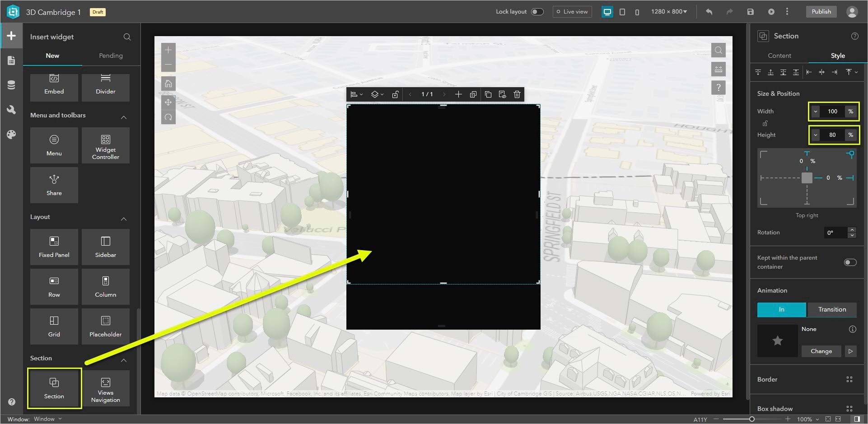Switch to the Content tab
This screenshot has height=424, width=868.
(x=779, y=55)
